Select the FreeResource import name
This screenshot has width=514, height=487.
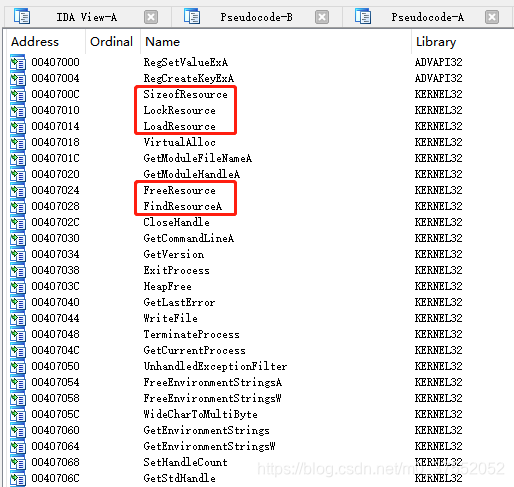point(180,190)
